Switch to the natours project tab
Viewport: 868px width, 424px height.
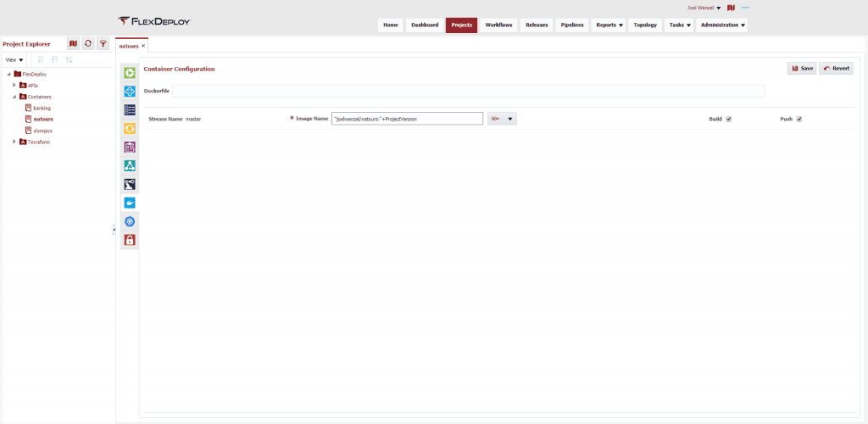coord(129,46)
